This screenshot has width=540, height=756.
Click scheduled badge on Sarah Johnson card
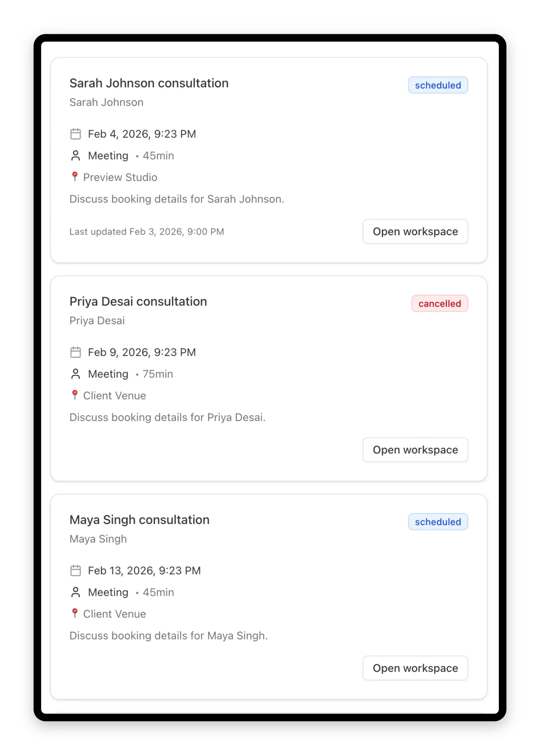coord(438,85)
